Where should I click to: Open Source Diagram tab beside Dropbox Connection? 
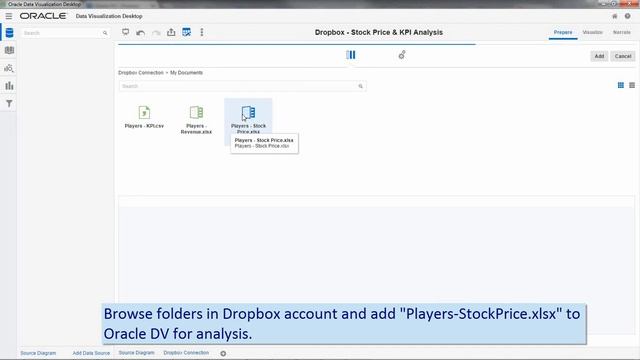click(x=136, y=353)
